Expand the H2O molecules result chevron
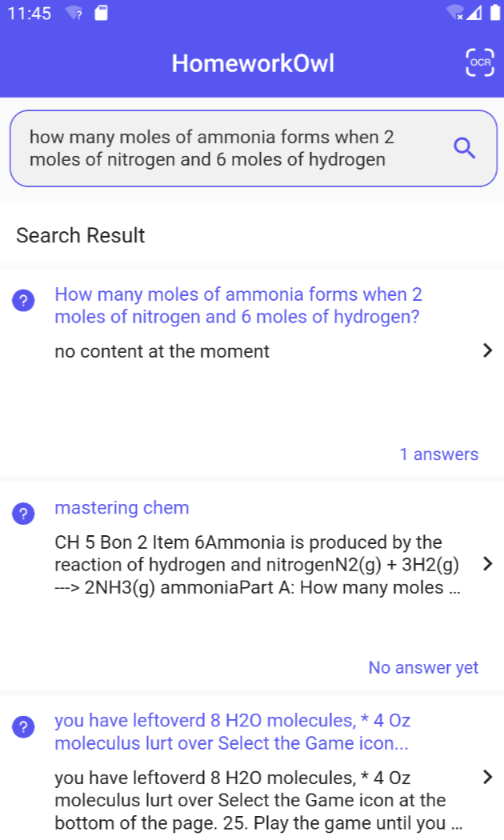 [x=488, y=777]
